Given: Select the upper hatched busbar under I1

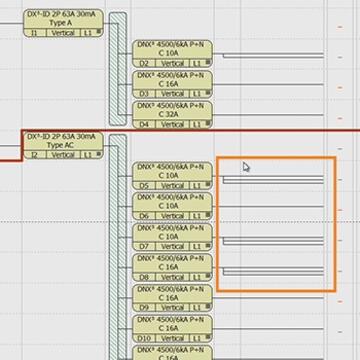Looking at the screenshot, I should click(x=118, y=69).
